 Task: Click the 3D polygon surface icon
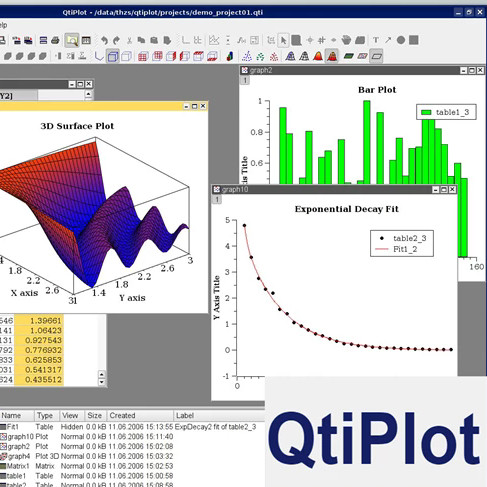click(318, 56)
